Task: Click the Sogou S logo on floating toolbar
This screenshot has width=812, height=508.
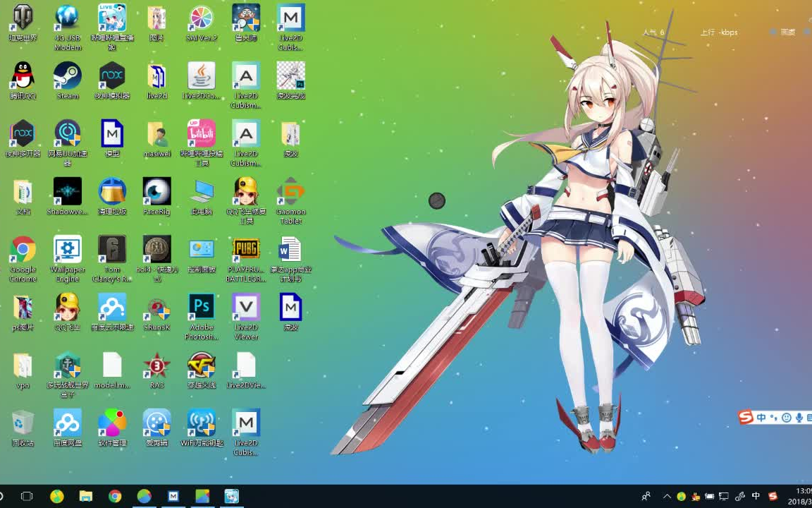Action: (x=746, y=417)
